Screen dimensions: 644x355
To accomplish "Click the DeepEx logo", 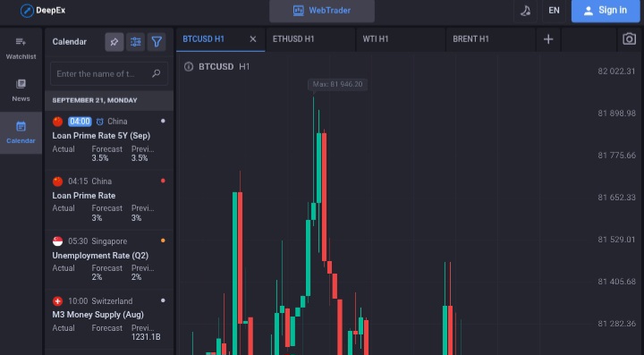I will [43, 10].
